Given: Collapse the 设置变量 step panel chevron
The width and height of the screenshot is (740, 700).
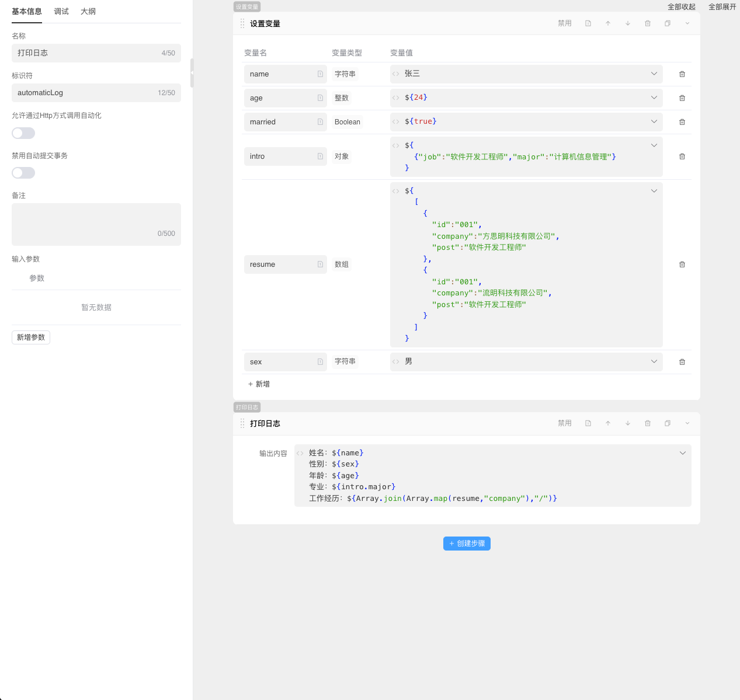Looking at the screenshot, I should coord(687,23).
